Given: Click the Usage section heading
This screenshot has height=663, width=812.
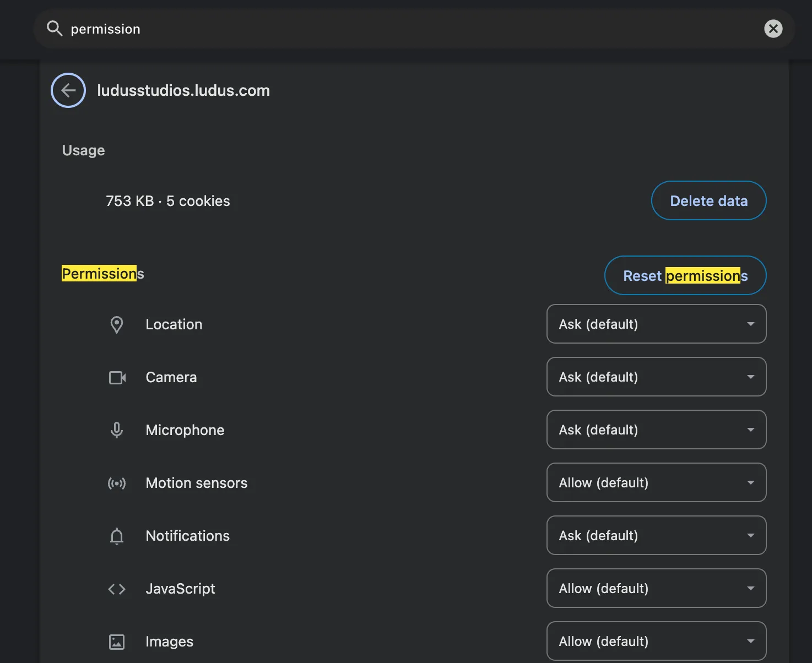Looking at the screenshot, I should pos(83,150).
